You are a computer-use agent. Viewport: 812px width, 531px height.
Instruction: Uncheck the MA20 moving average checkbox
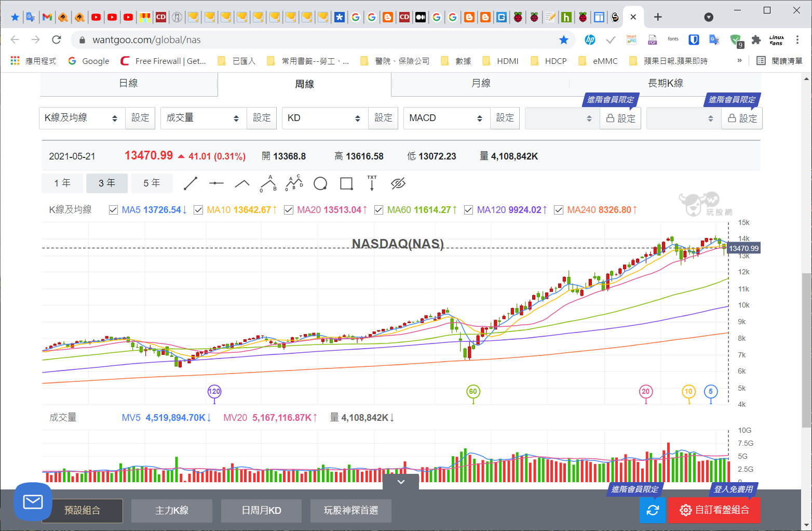coord(289,210)
